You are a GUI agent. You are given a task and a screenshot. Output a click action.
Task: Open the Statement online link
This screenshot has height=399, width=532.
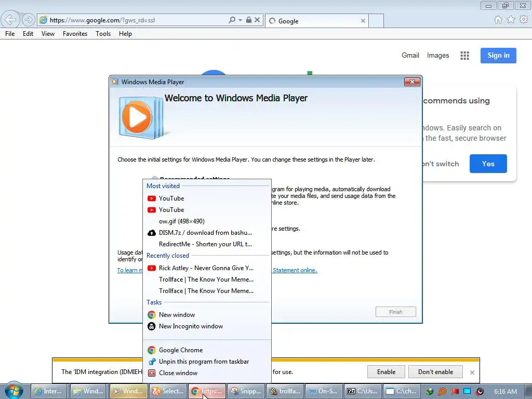[295, 270]
